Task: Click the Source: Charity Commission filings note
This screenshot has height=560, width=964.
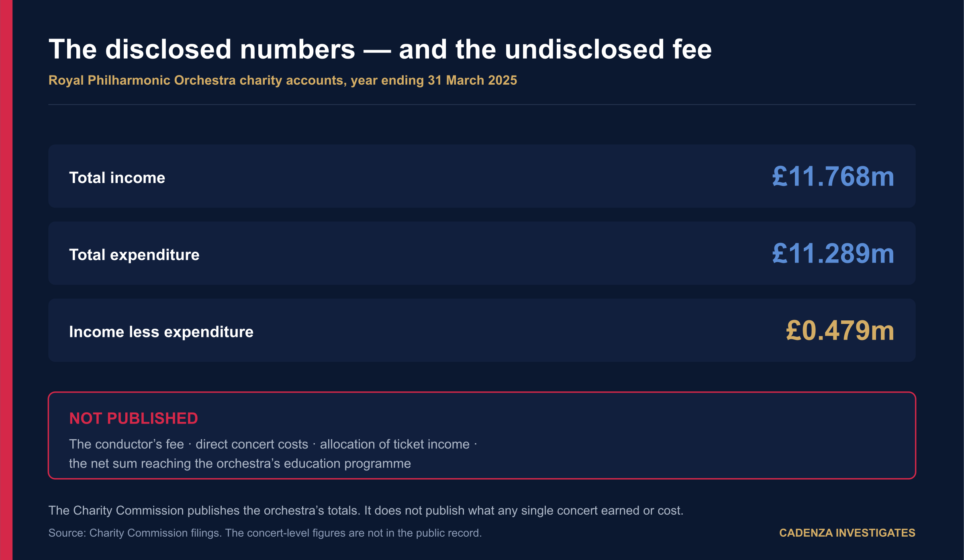Action: (265, 533)
